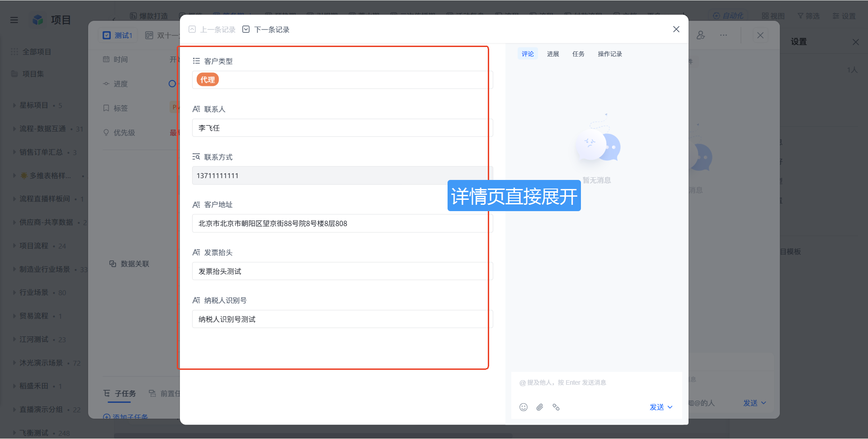Edit the 纳税人识别号 tax ID field

[x=342, y=319]
